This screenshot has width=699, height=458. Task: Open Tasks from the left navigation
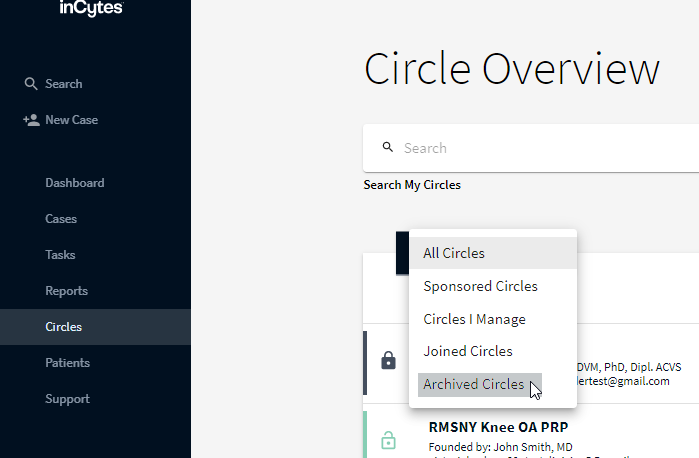pos(60,255)
